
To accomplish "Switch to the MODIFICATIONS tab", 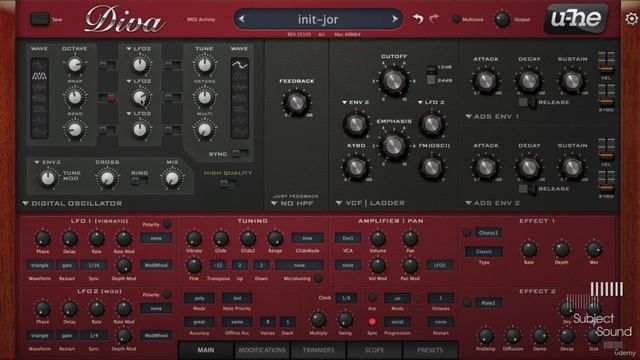I will coord(262,350).
